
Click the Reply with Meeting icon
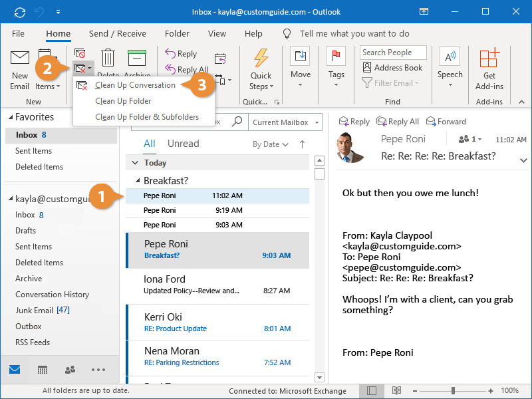[x=220, y=59]
